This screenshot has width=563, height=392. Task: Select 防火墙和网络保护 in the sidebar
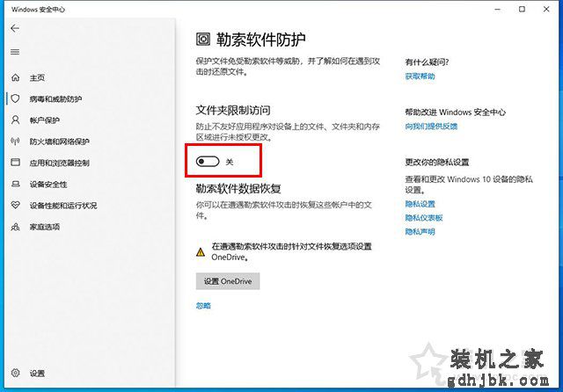60,142
